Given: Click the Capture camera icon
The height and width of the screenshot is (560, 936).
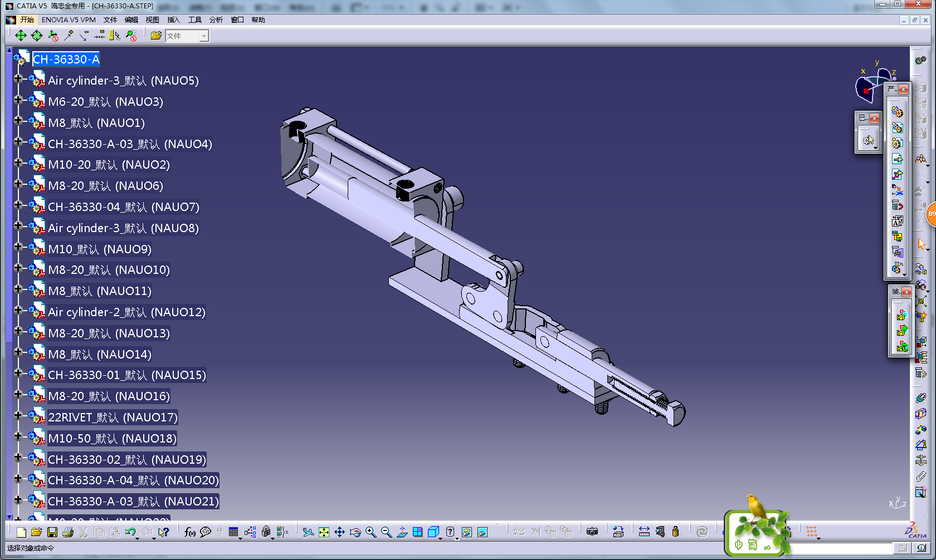Looking at the screenshot, I should click(592, 533).
